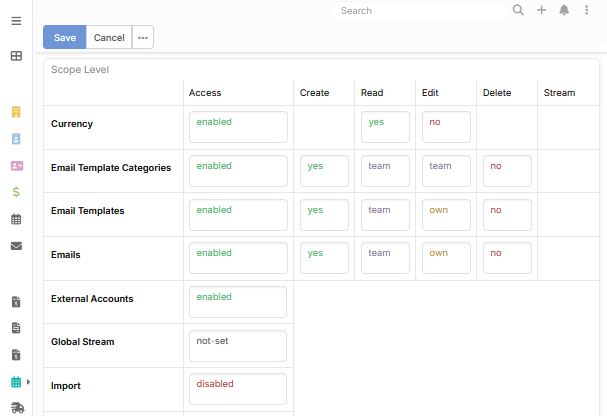Click the green dollar Opportunities icon
Screen dimensions: 607x416
coord(16,192)
